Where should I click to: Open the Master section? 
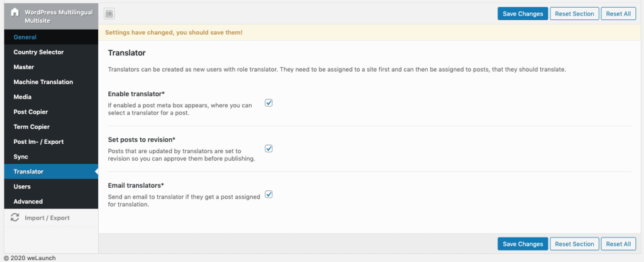coord(24,67)
